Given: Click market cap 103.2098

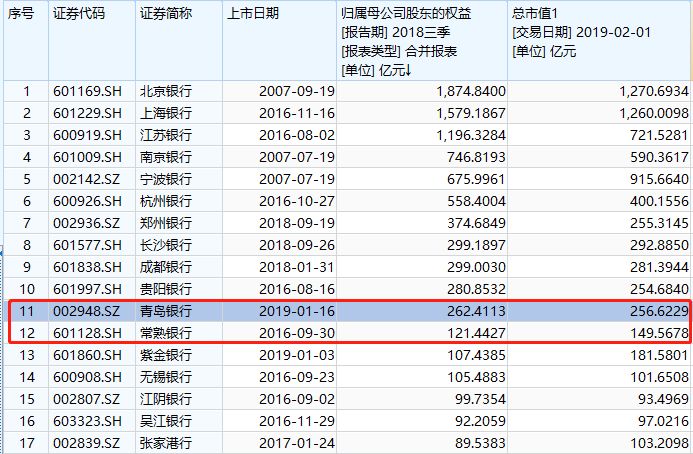Looking at the screenshot, I should (659, 443).
